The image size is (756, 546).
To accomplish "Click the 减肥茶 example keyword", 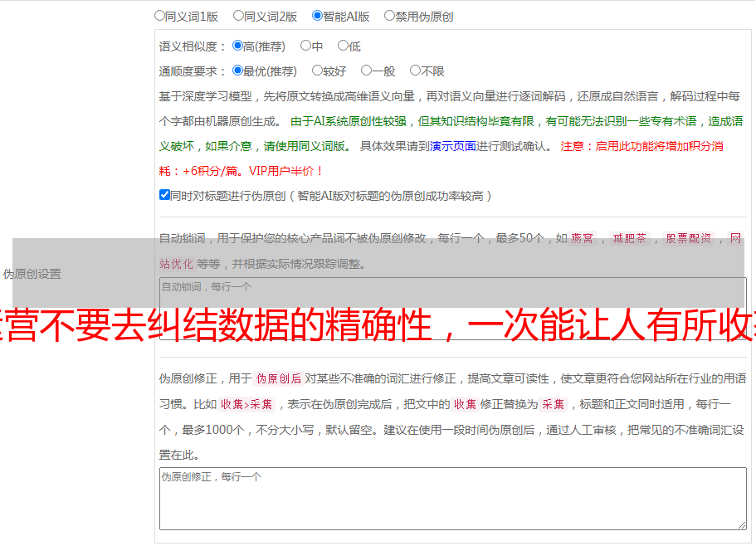I will (x=630, y=238).
